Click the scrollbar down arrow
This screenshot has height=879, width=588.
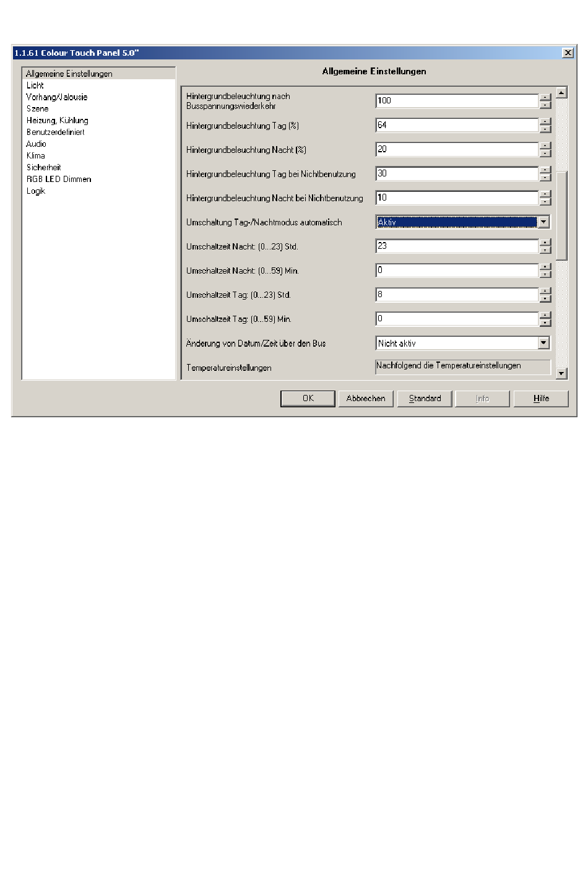561,373
